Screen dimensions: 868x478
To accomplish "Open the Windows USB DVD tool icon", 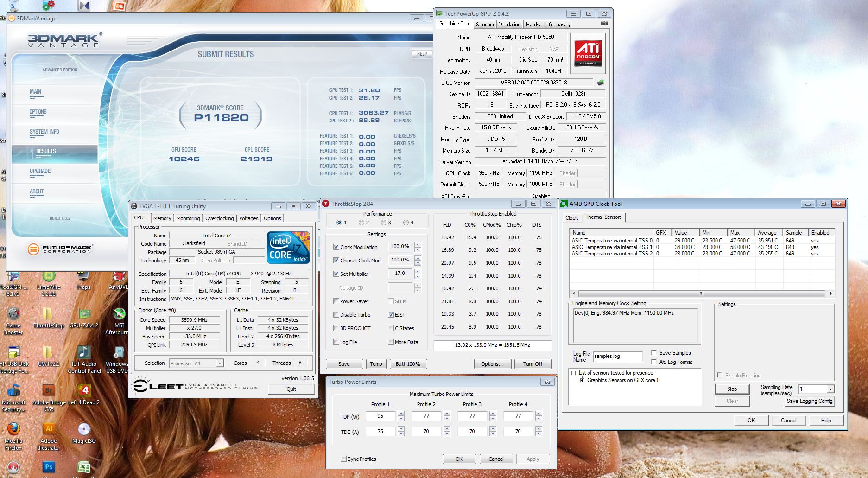I will [x=117, y=359].
